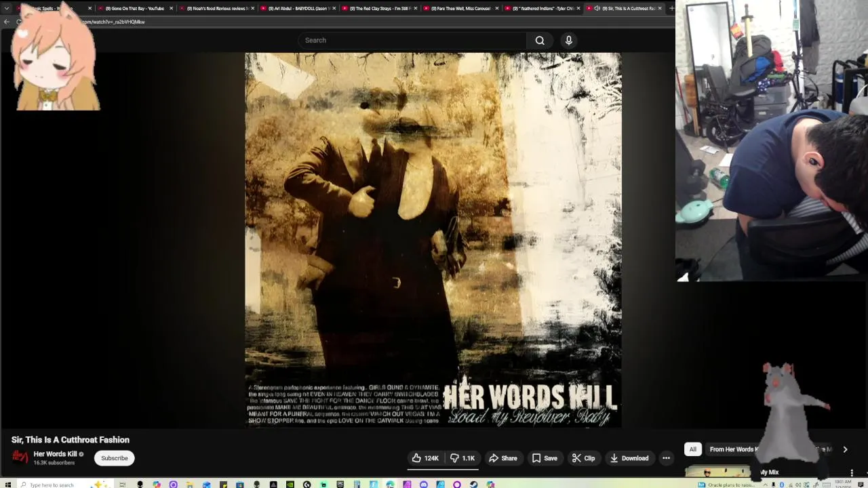The width and height of the screenshot is (868, 488).
Task: Mute the tab via speaker icon
Action: coord(597,8)
